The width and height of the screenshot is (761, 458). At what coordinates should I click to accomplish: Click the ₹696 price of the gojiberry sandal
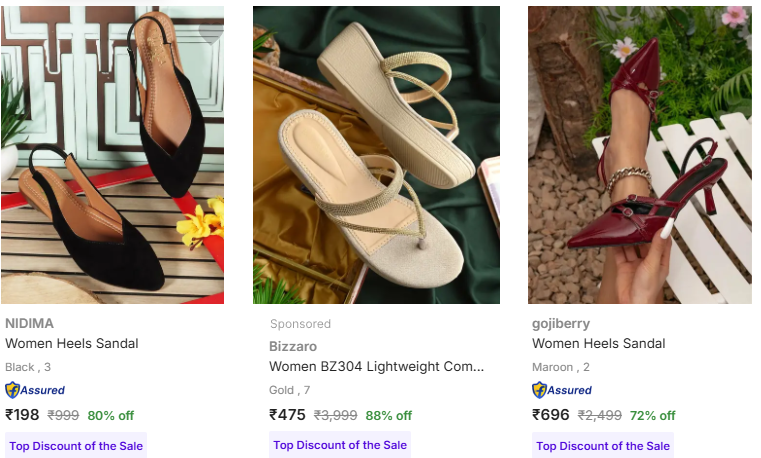pyautogui.click(x=550, y=415)
